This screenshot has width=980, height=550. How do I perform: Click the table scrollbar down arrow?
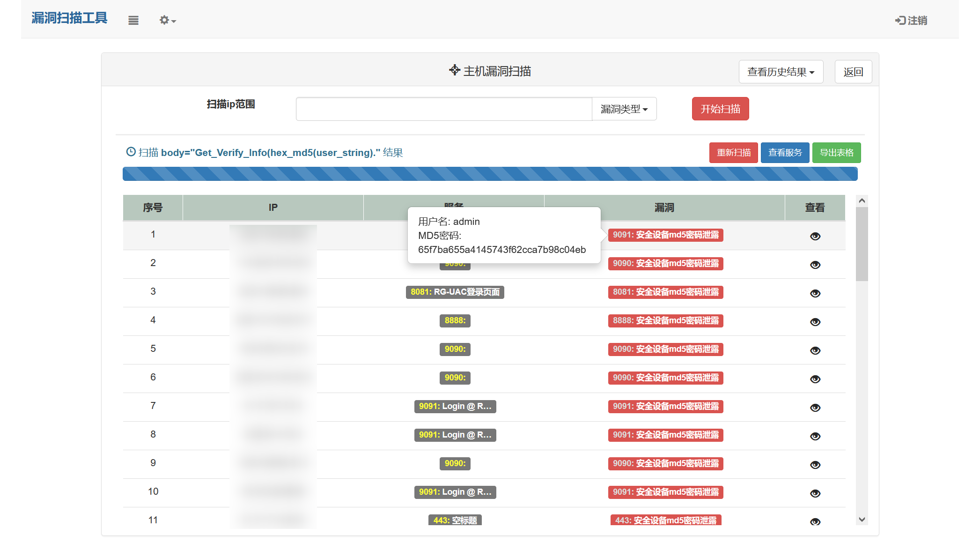(x=862, y=519)
